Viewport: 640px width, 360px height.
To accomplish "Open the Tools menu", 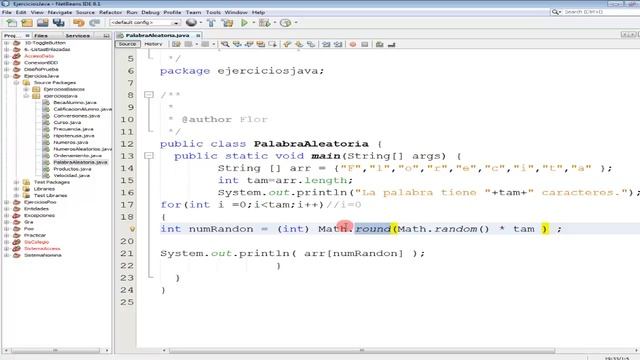I will point(213,12).
